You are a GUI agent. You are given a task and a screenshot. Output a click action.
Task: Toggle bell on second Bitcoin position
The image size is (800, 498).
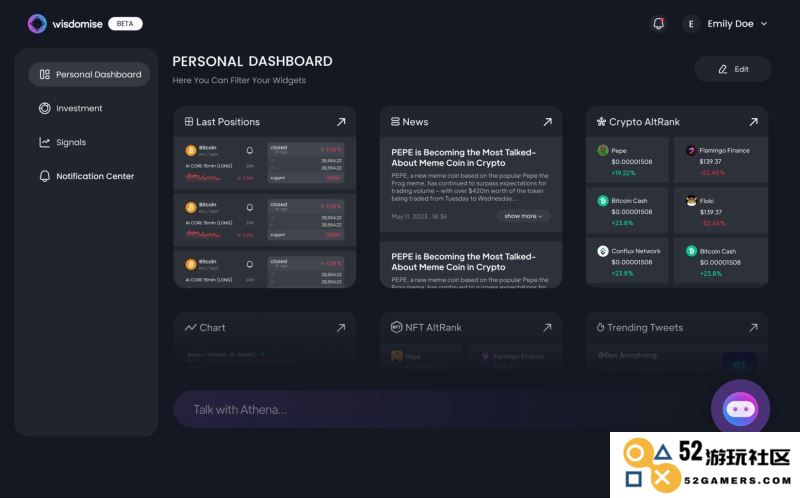[x=249, y=207]
